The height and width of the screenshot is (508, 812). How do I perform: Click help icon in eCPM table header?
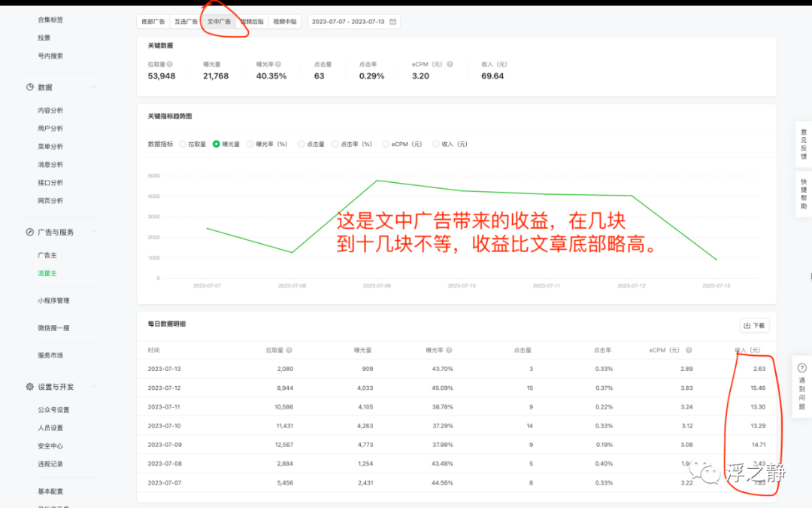tap(689, 351)
